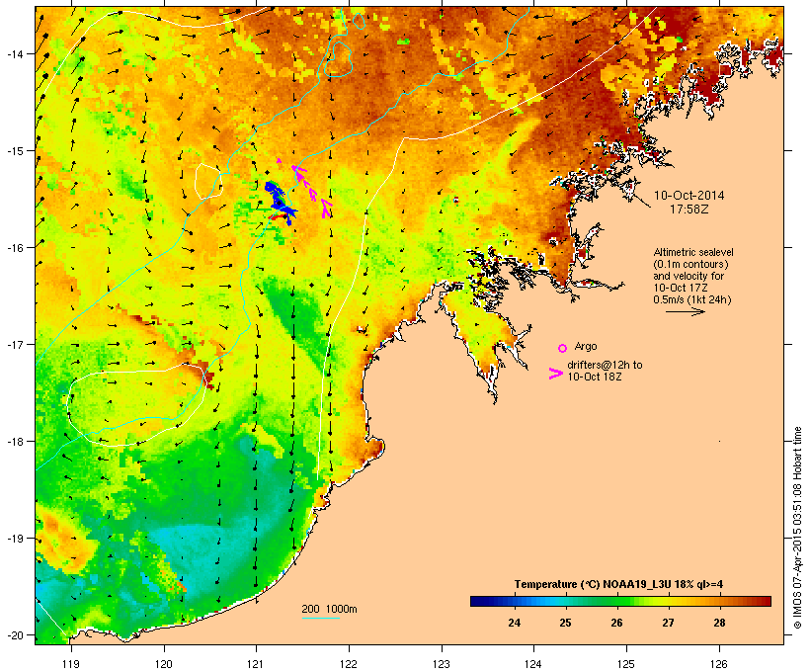Screen dimensions: 810x672
Task: Click the longitude axis label 125
Action: pyautogui.click(x=626, y=664)
